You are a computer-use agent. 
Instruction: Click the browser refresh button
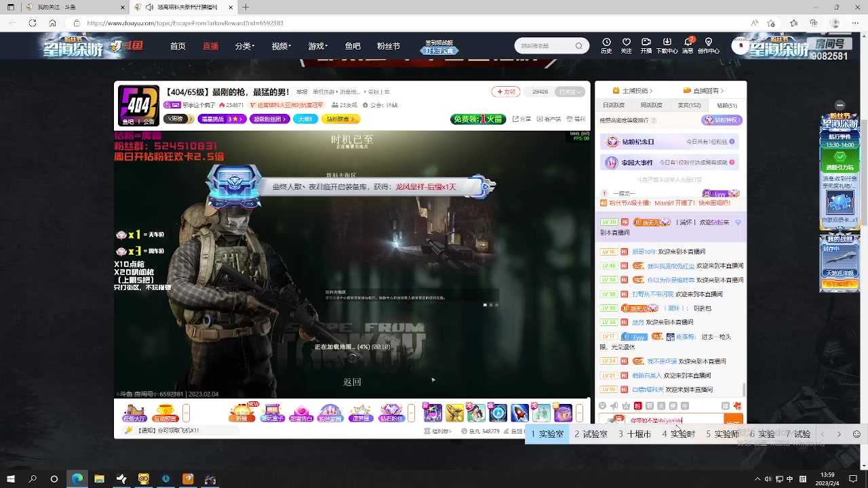coord(32,23)
